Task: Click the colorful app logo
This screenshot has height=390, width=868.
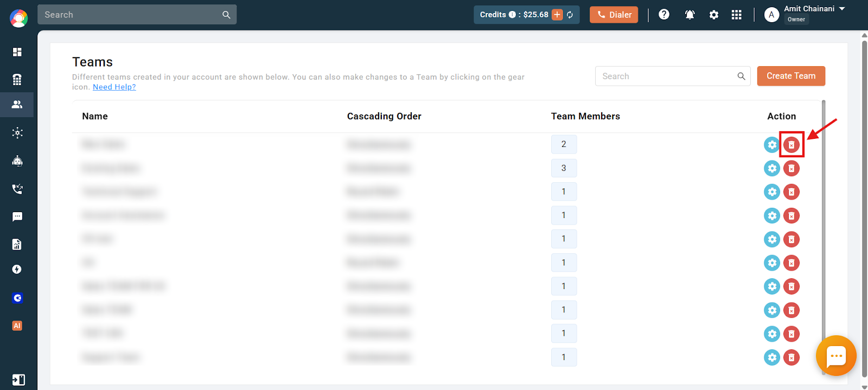Action: (x=18, y=18)
